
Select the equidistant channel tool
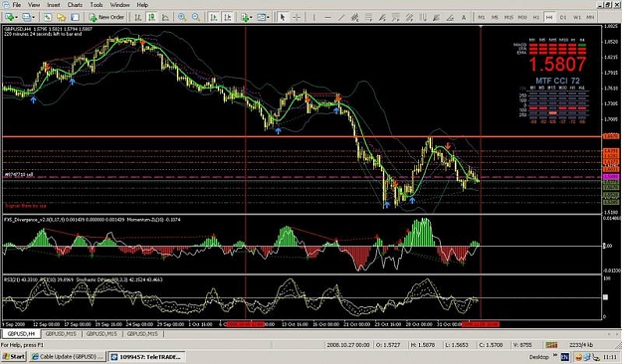tap(354, 17)
